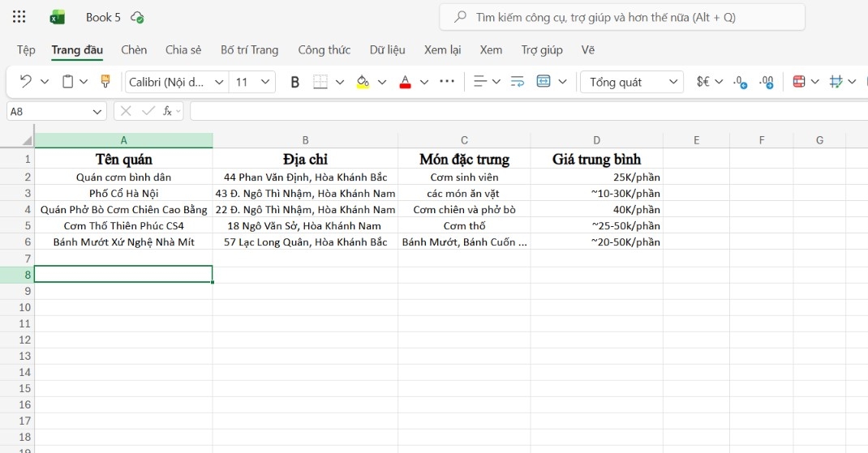The width and height of the screenshot is (868, 453).
Task: Click the insert function fx icon
Action: 167,111
